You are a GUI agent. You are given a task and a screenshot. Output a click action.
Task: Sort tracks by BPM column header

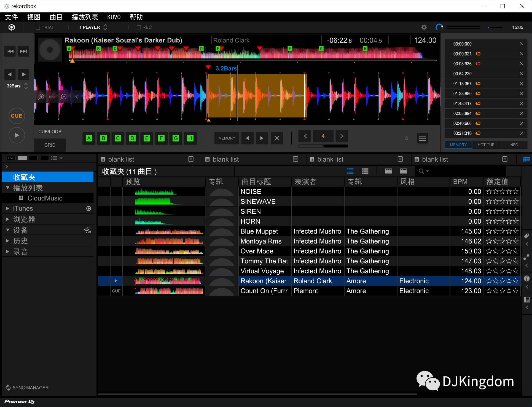click(x=466, y=182)
